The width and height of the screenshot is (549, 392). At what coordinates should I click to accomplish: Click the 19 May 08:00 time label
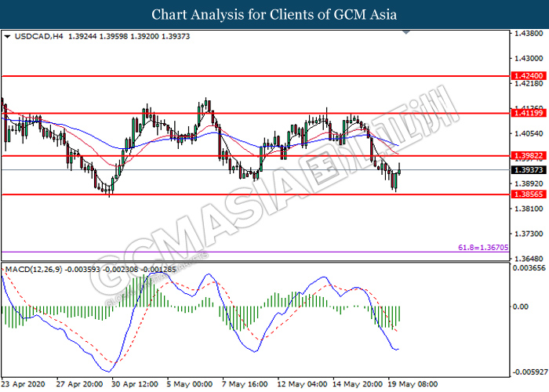(x=413, y=384)
